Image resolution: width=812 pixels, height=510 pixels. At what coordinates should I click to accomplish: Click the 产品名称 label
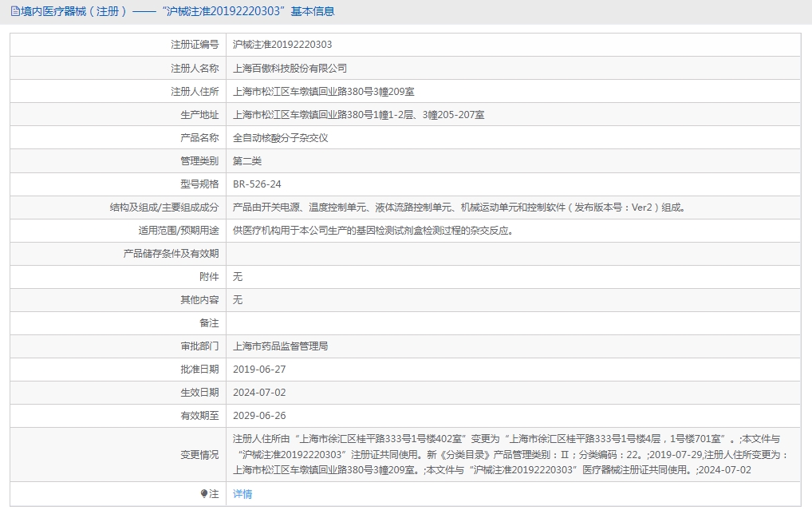(199, 138)
